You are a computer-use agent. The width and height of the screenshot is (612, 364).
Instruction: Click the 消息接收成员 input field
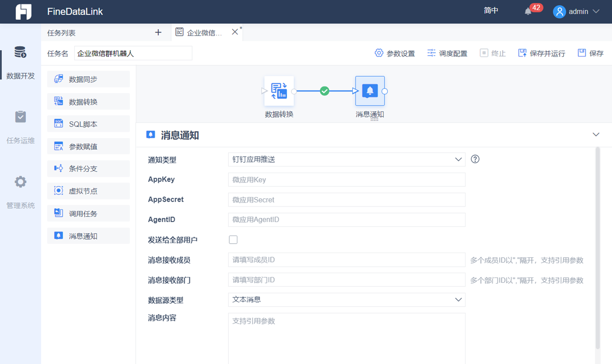[x=346, y=260]
